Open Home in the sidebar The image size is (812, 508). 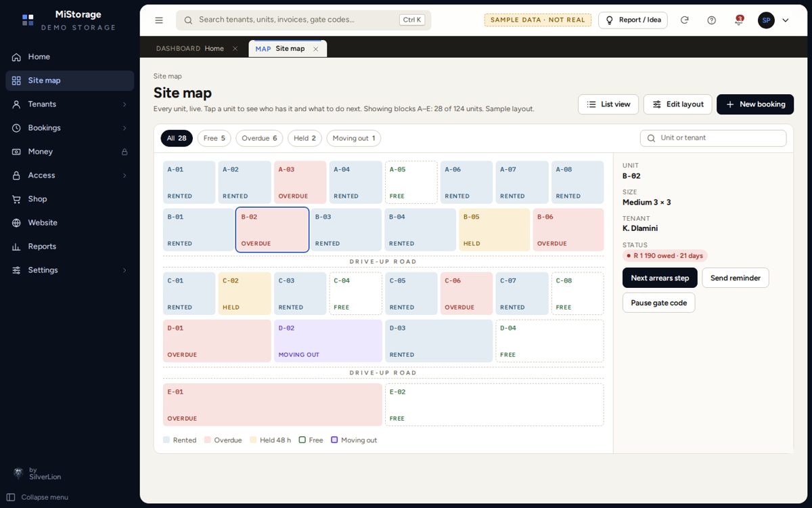tap(70, 57)
